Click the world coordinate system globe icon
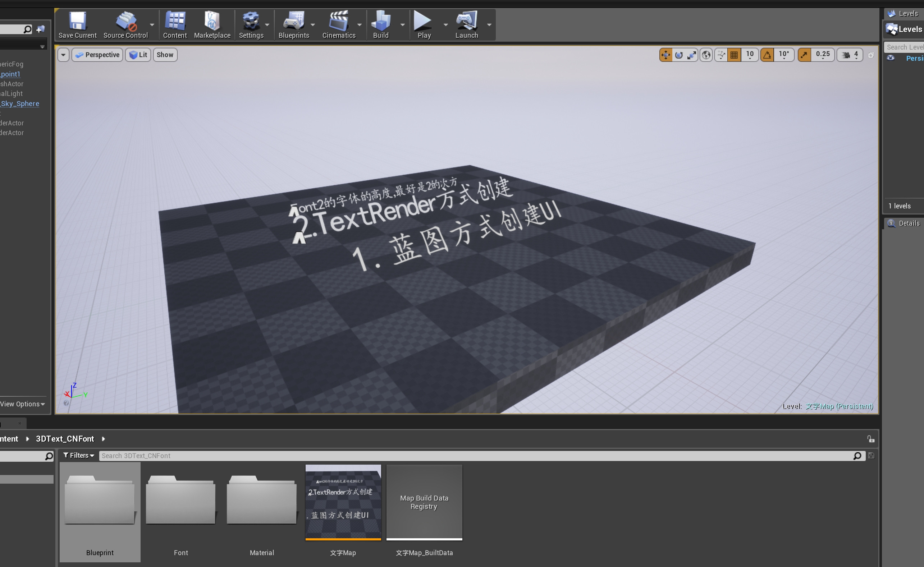Screen dimensions: 924x567 coord(706,55)
